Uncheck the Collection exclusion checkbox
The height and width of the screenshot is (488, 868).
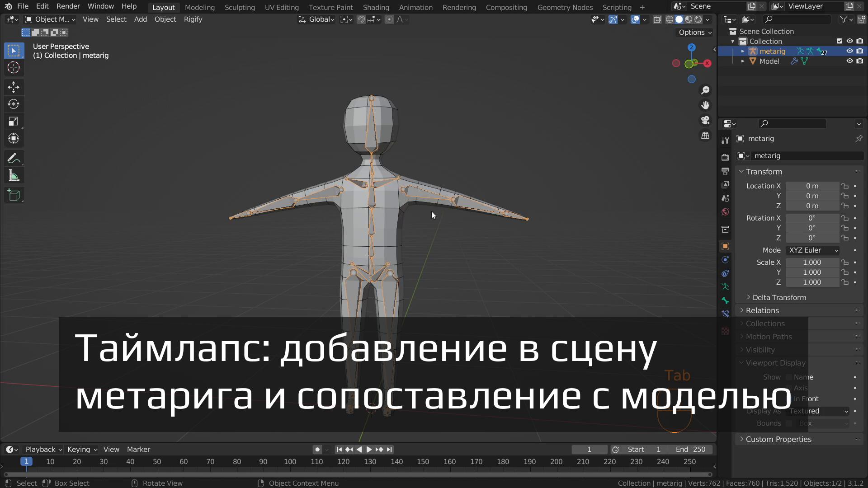840,41
